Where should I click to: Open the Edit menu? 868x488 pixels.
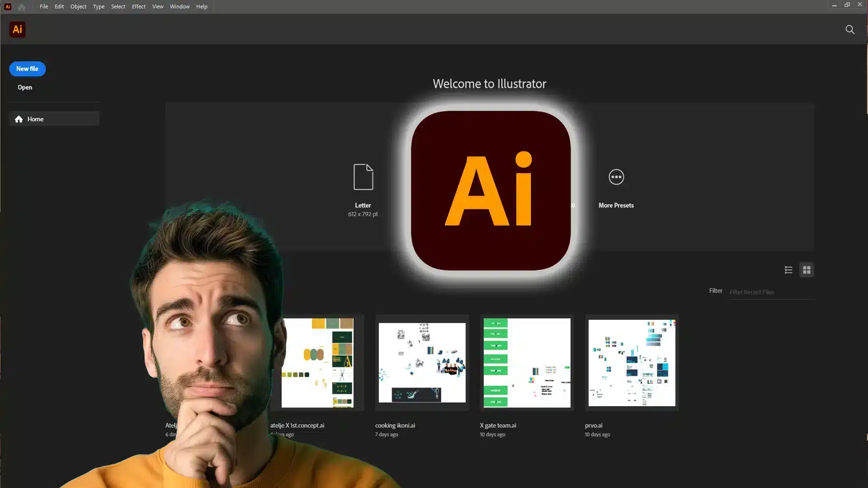(x=59, y=6)
